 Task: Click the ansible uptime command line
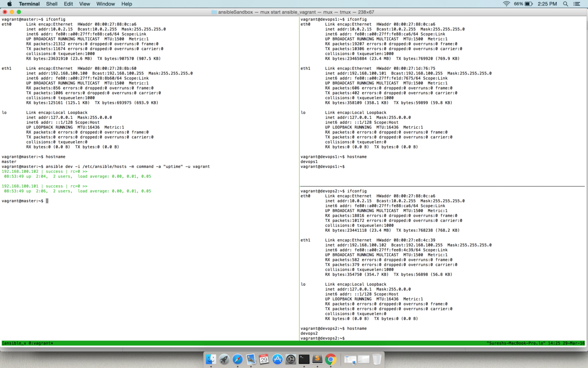click(106, 167)
